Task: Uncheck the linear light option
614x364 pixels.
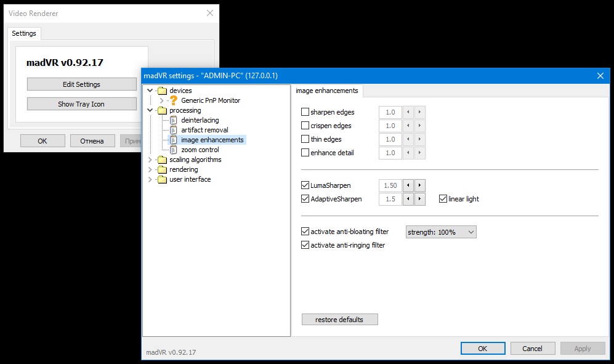Action: tap(443, 199)
